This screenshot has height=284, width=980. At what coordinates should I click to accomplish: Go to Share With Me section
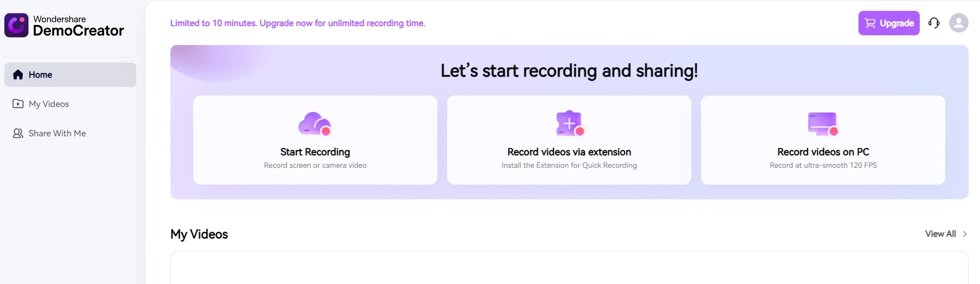tap(57, 133)
